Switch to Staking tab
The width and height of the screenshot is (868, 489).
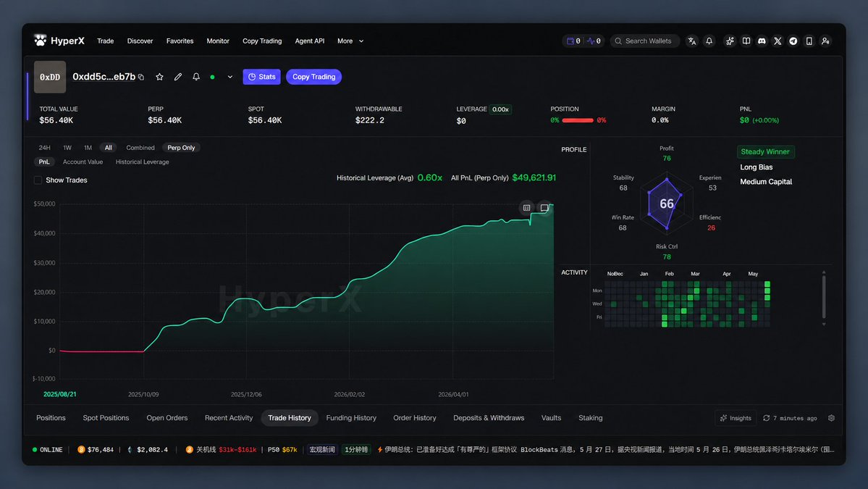pyautogui.click(x=590, y=418)
